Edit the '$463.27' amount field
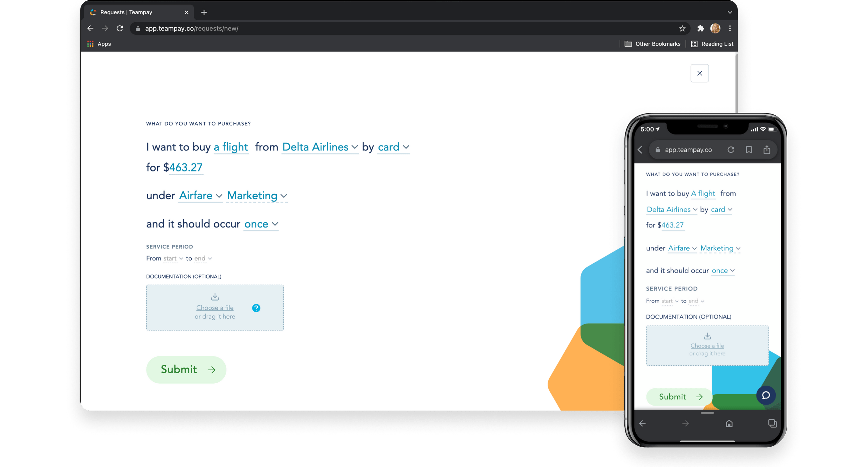This screenshot has height=467, width=868. [x=185, y=167]
